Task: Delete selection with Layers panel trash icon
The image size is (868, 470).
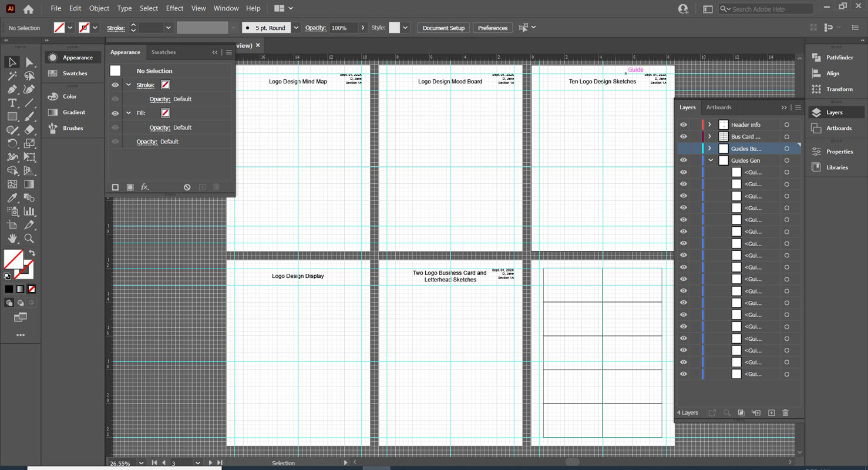Action: [785, 413]
